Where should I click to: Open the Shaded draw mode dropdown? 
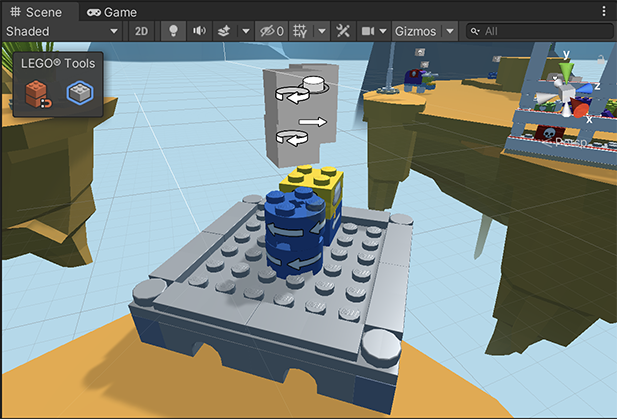click(x=62, y=31)
